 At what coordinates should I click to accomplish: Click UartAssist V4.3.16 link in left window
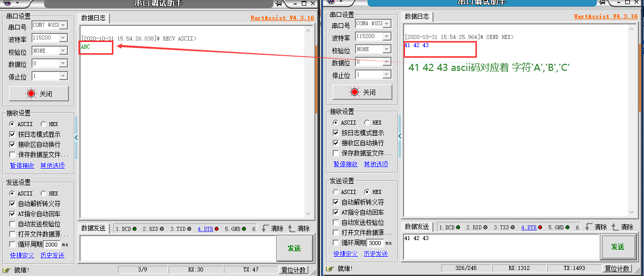point(282,18)
